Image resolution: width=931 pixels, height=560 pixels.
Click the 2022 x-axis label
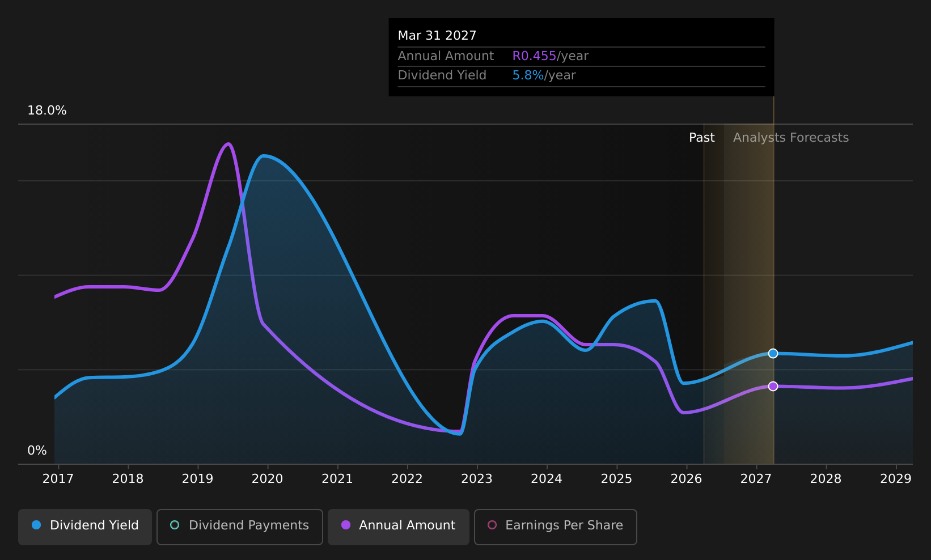point(407,479)
